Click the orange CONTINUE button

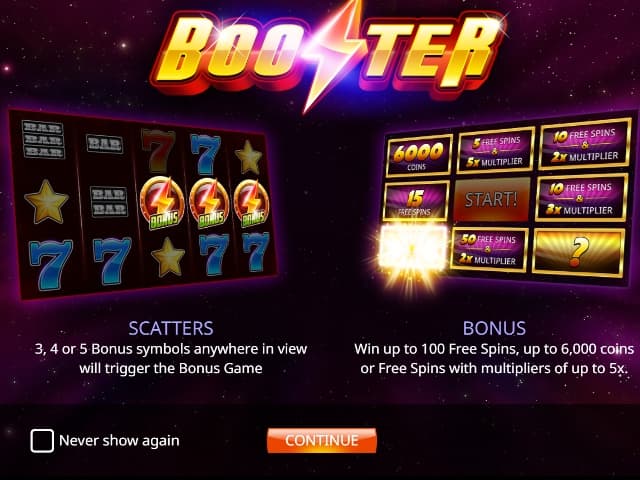tap(322, 440)
